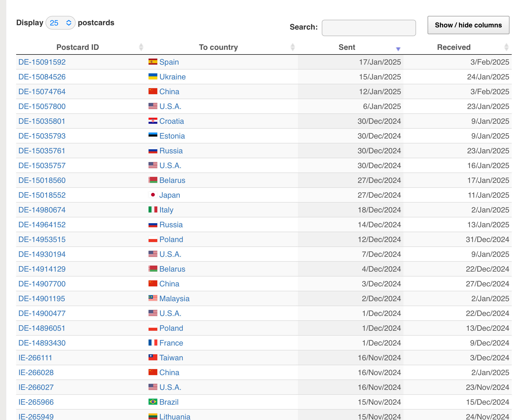Open the Display postcards count dropdown
Image resolution: width=515 pixels, height=420 pixels.
pos(60,23)
